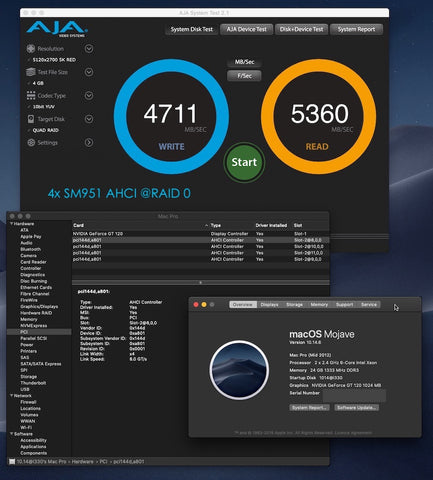
Task: Select NVMExpress in Hardware sidebar
Action: 33,326
